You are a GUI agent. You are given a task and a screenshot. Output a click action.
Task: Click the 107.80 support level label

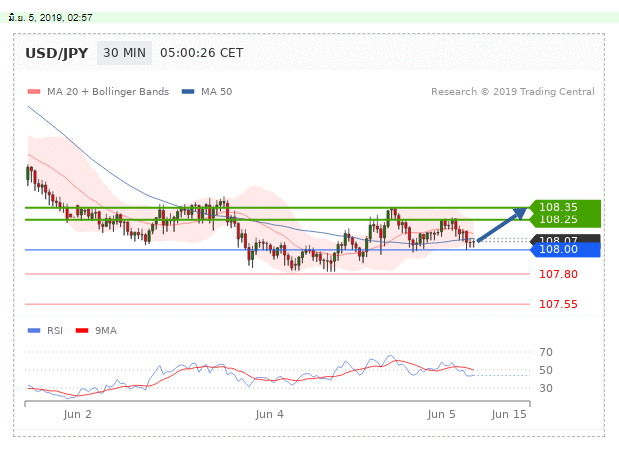[x=558, y=274]
